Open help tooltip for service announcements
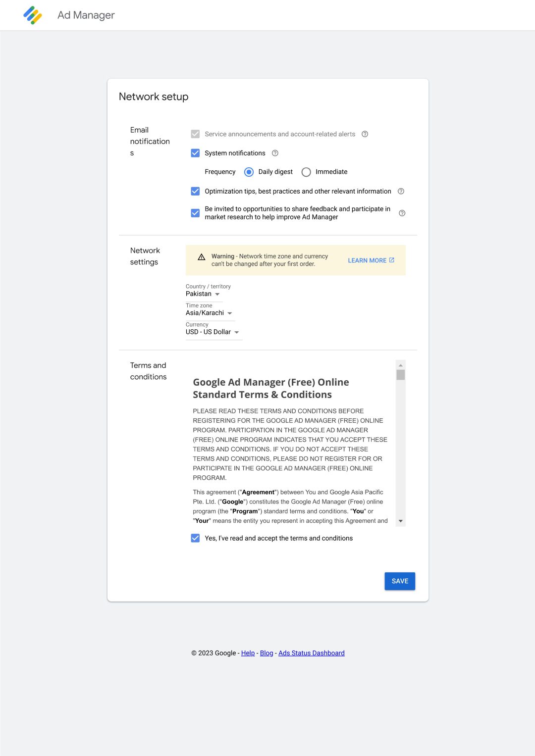This screenshot has width=535, height=756. pyautogui.click(x=365, y=134)
